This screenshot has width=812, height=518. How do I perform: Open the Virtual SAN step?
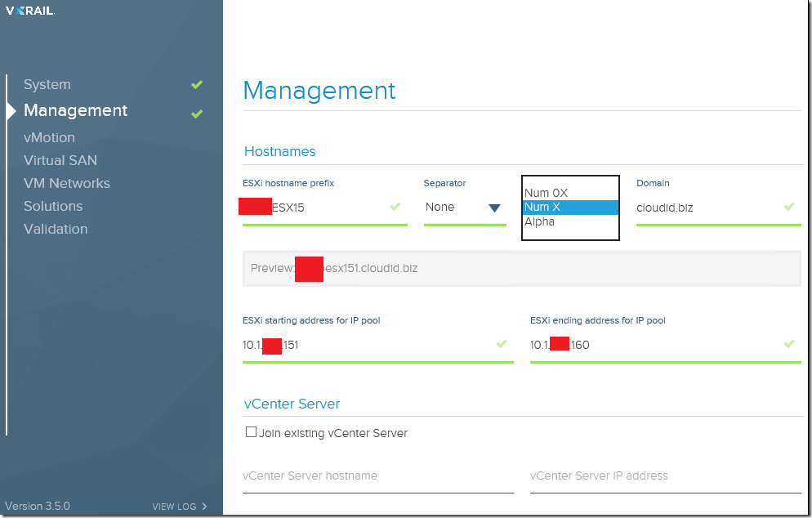(60, 160)
